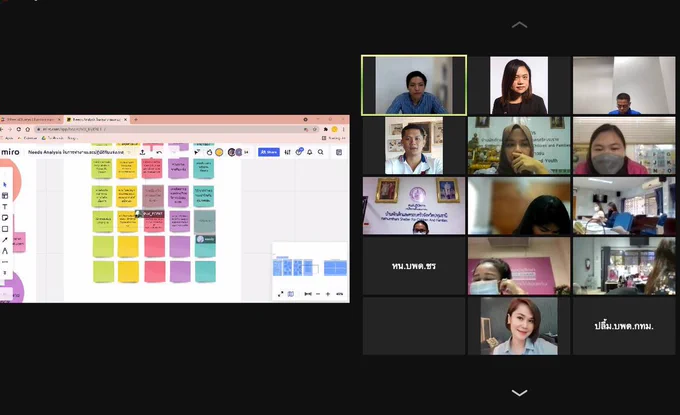Open the zoom percentage value
The image size is (680, 415).
point(340,294)
